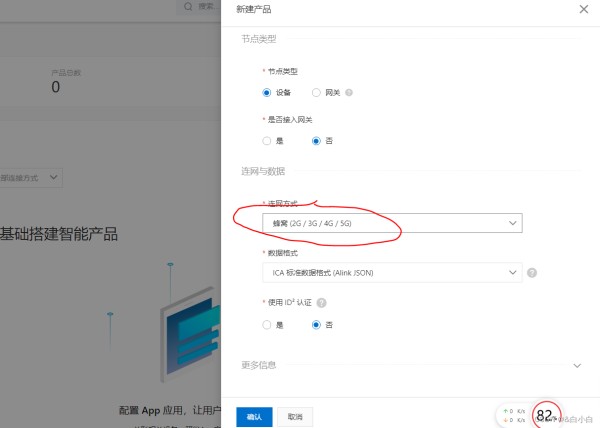Screen dimensions: 600x428
Task: Select 设备 node type radio
Action: (267, 93)
